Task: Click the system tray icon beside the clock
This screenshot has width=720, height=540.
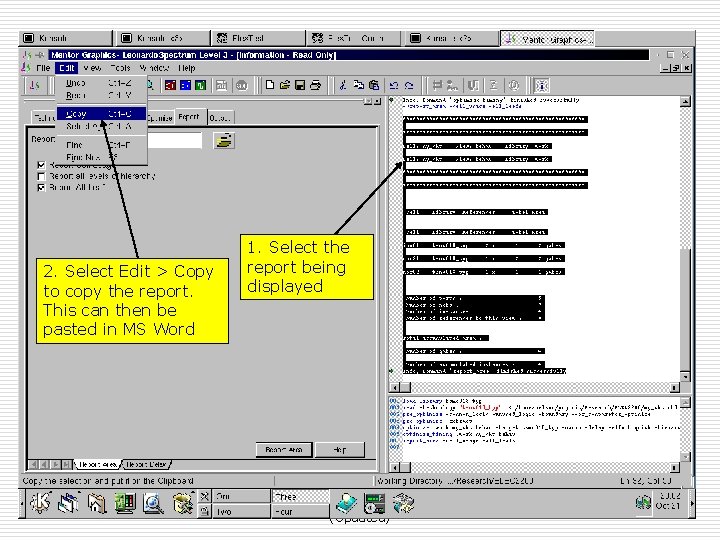Action: (x=643, y=503)
